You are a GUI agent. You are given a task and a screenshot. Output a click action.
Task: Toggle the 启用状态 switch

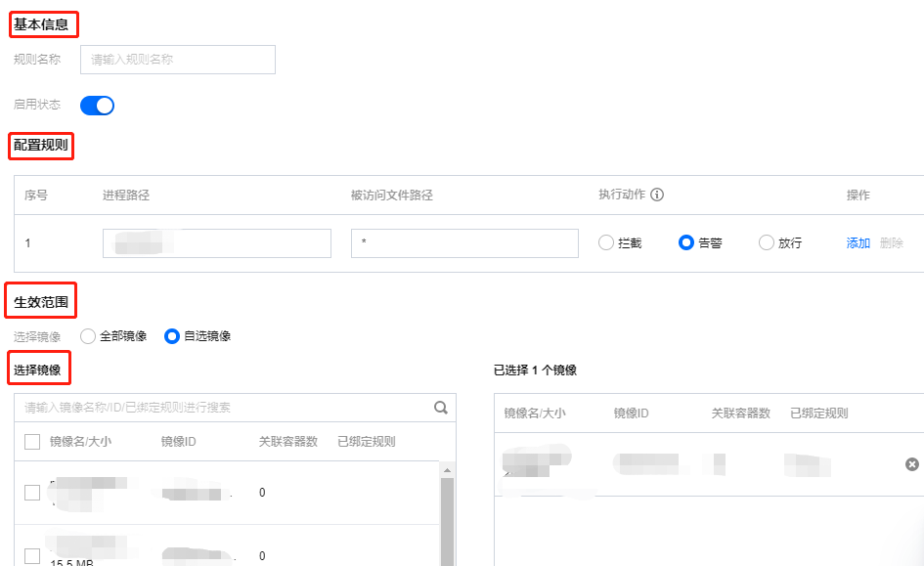click(x=97, y=105)
